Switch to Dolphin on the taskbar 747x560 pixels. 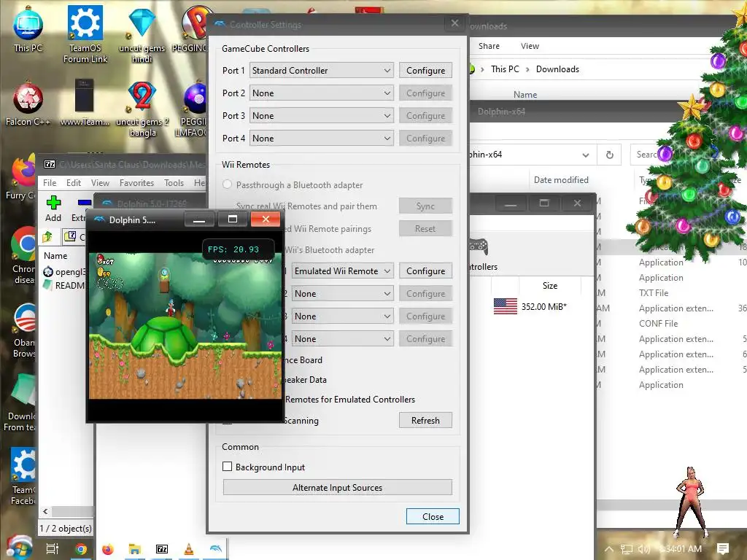[x=215, y=549]
